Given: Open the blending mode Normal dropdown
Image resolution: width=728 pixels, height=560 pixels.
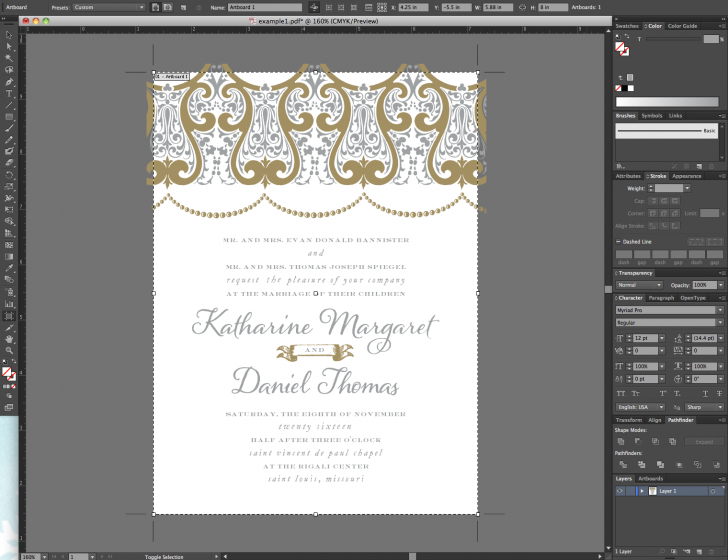Looking at the screenshot, I should click(x=639, y=285).
